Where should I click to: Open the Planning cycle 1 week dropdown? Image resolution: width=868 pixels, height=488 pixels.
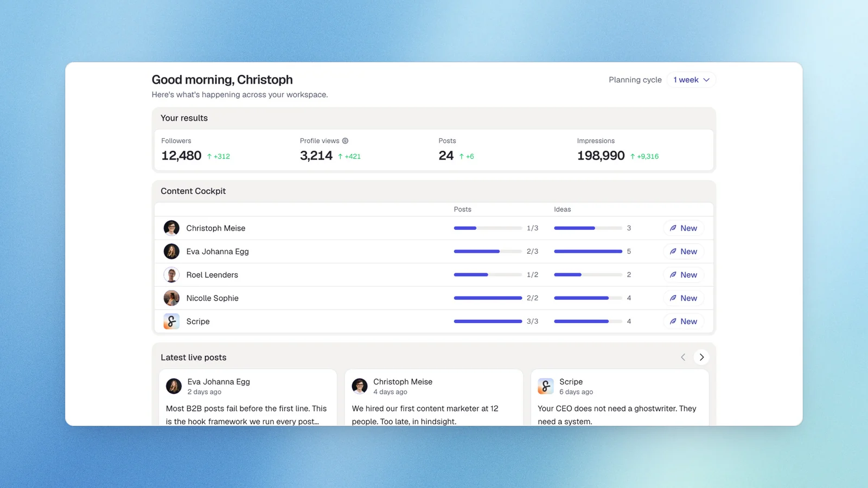pos(691,80)
